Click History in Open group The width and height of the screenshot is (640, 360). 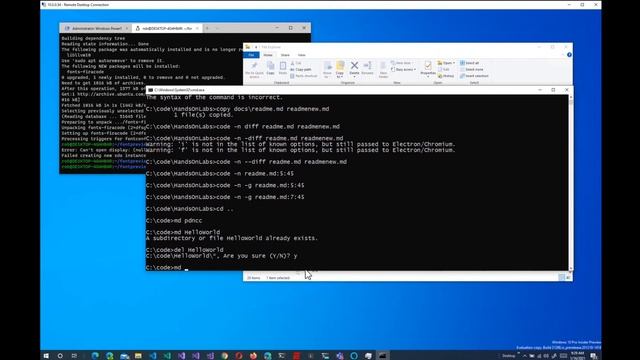(446, 76)
